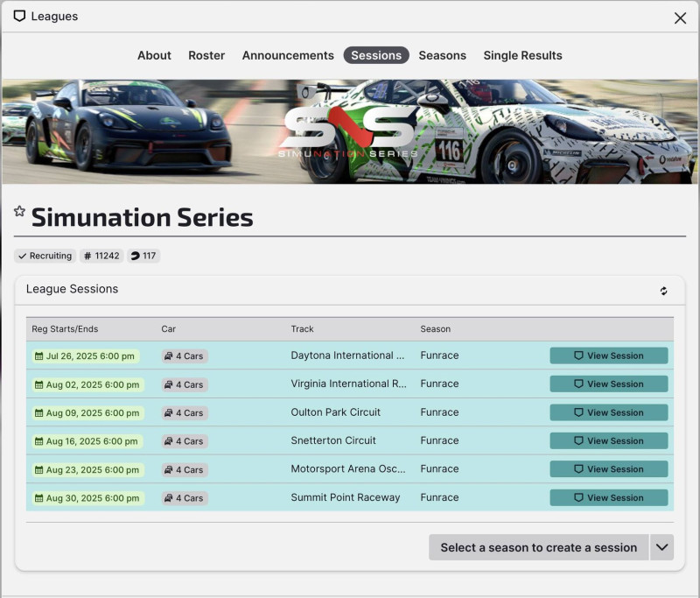Click the 4 Cars badge in Snetterton row
The image size is (700, 598).
(185, 441)
